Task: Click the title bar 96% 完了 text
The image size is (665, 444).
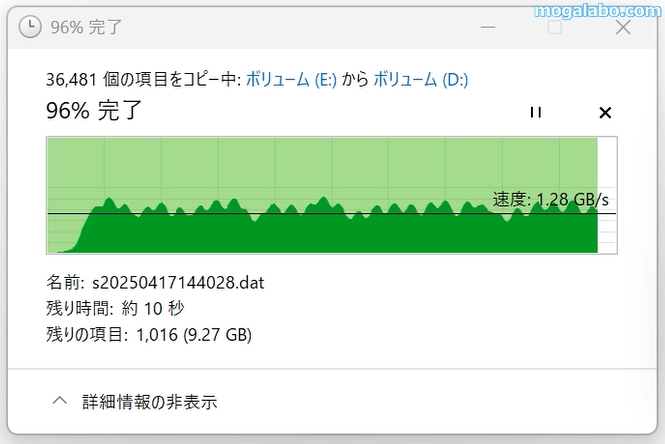Action: coord(86,28)
